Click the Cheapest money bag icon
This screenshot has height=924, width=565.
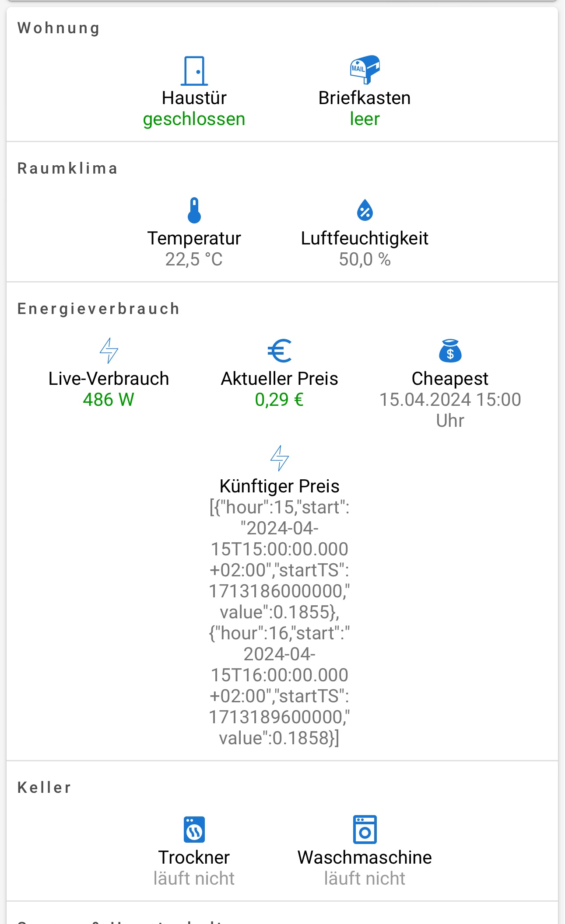450,351
